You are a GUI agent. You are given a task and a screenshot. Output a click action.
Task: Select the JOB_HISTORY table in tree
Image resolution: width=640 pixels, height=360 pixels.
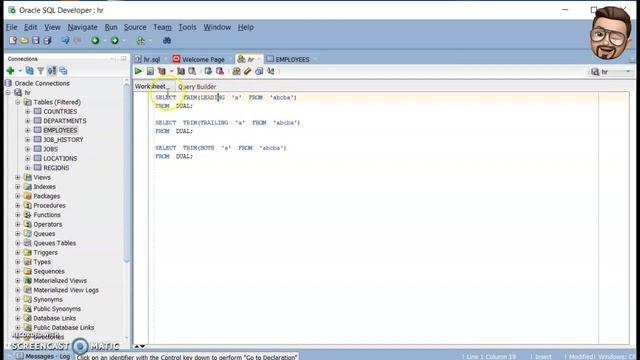pyautogui.click(x=63, y=140)
